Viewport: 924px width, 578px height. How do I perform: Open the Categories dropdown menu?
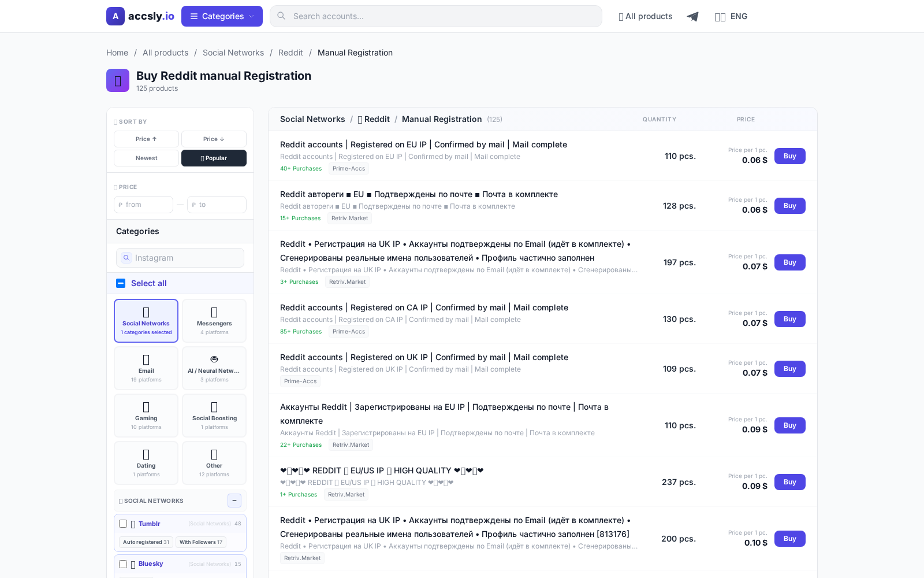point(221,16)
